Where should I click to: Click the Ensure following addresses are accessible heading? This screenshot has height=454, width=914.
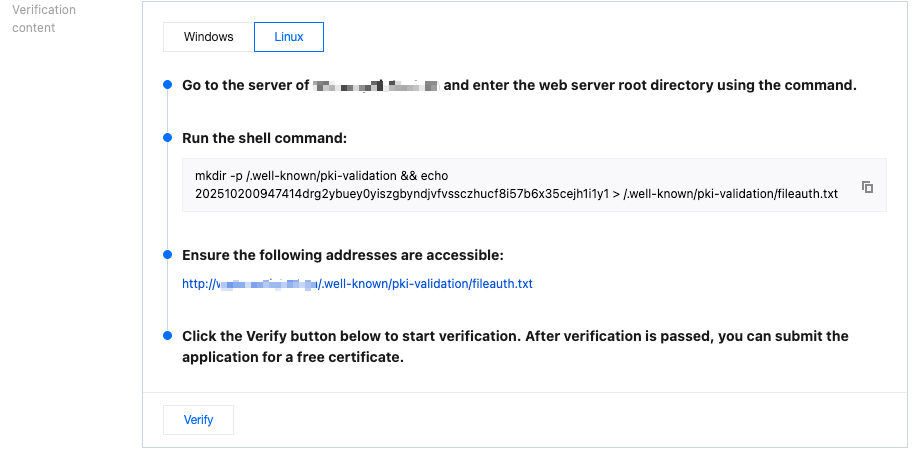tap(342, 256)
